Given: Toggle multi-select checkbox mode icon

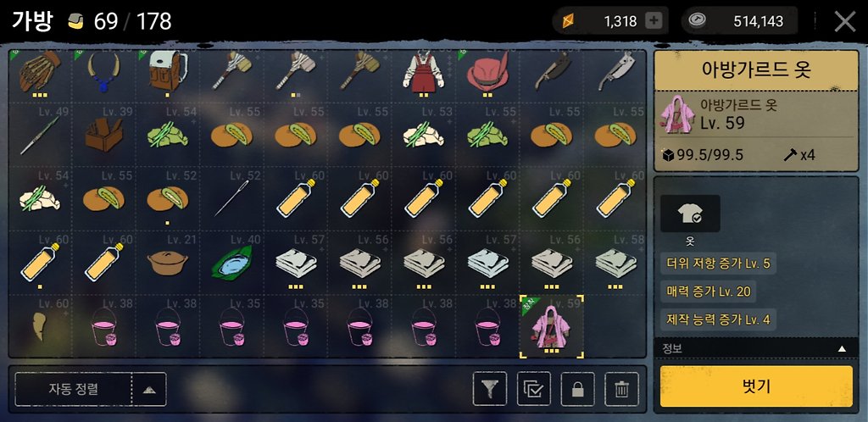Looking at the screenshot, I should pyautogui.click(x=534, y=389).
